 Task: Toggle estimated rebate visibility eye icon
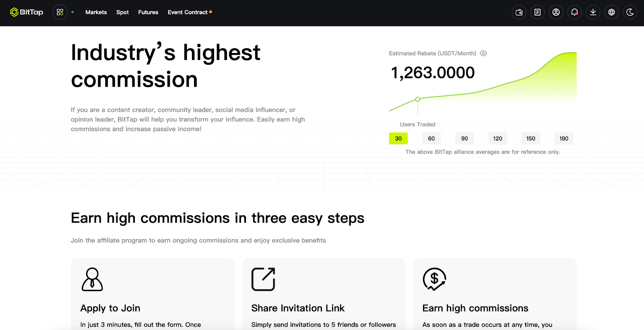[x=483, y=53]
